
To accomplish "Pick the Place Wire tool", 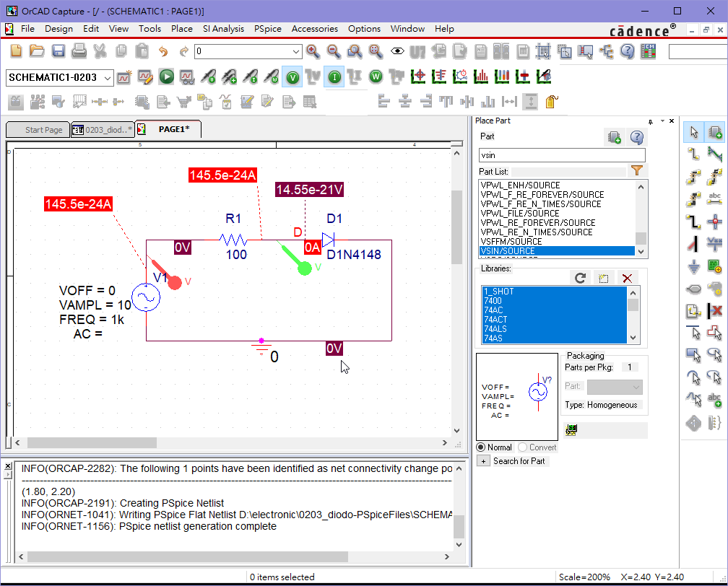I will 693,154.
